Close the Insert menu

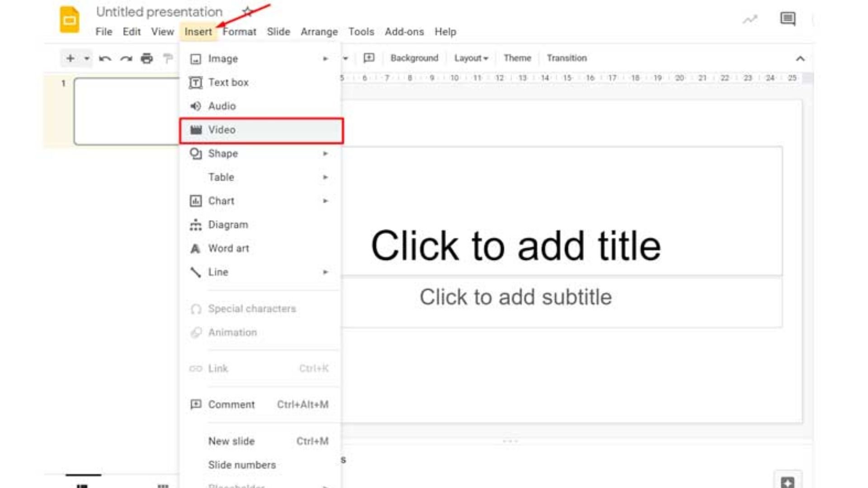pos(198,32)
